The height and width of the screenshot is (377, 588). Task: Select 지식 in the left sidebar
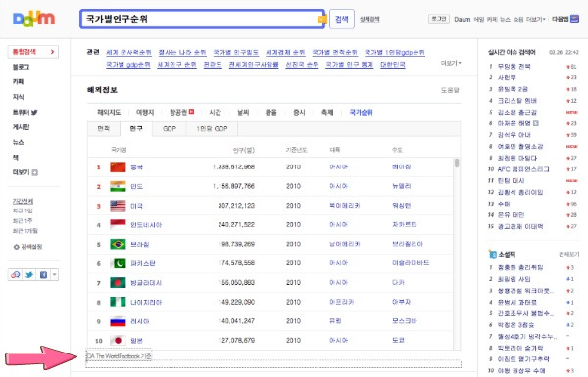pyautogui.click(x=18, y=97)
